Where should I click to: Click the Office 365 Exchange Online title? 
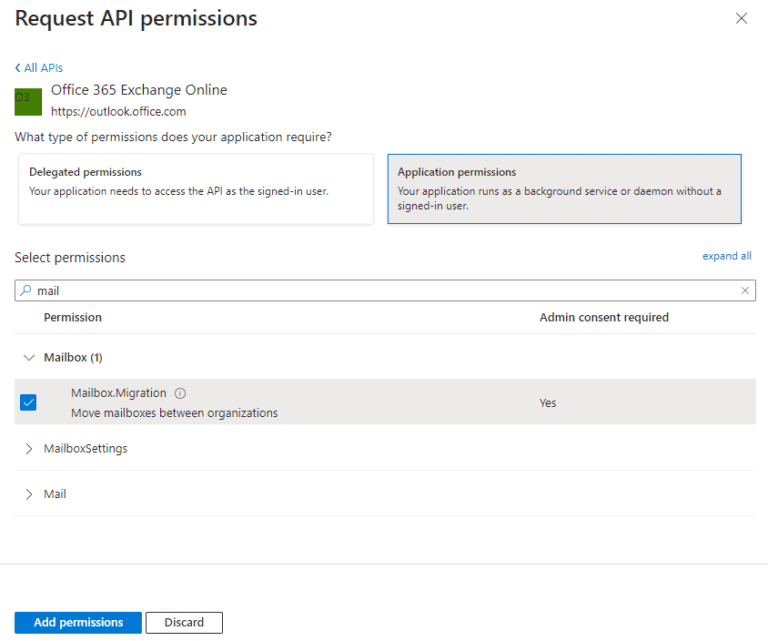(x=139, y=90)
